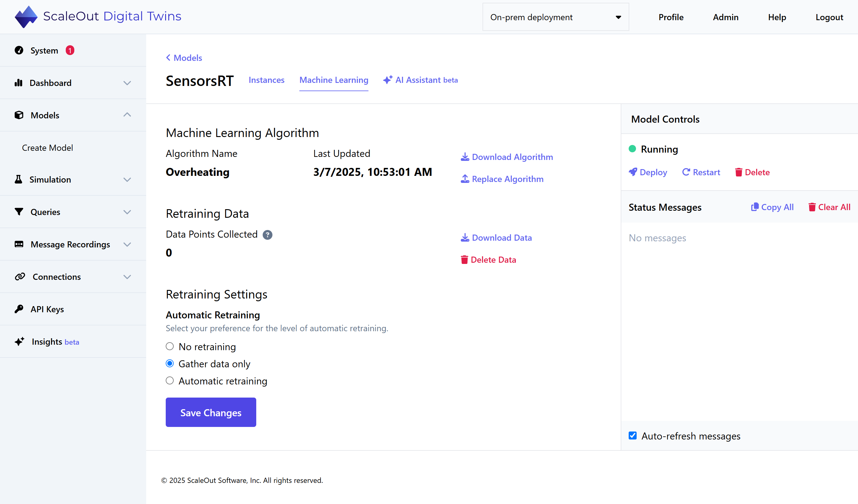Click Copy All in Status Messages
This screenshot has width=858, height=504.
772,207
